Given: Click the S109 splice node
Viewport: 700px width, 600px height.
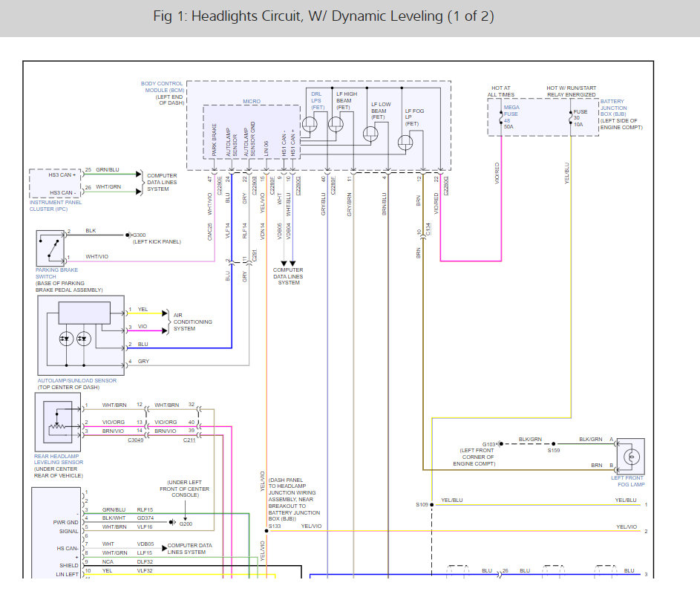Looking at the screenshot, I should pyautogui.click(x=431, y=505).
